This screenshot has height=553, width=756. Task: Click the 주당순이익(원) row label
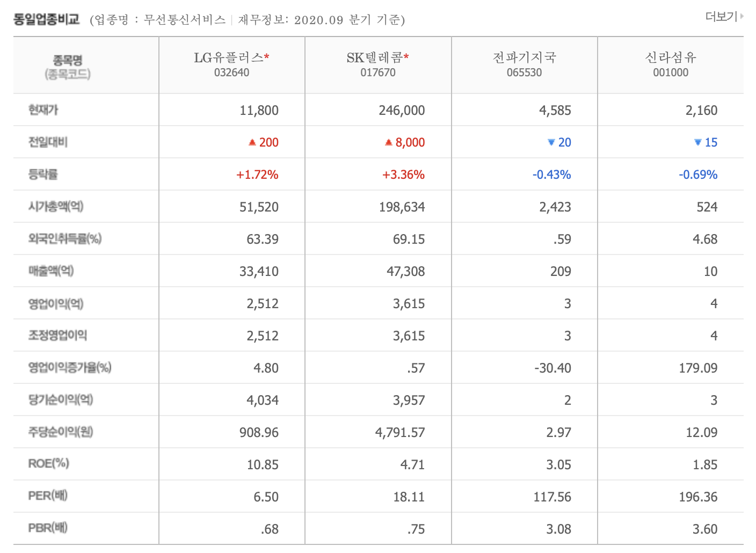click(x=61, y=432)
